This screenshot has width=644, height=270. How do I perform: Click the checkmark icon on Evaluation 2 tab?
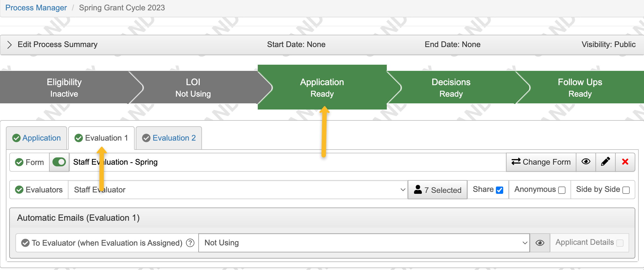click(146, 138)
